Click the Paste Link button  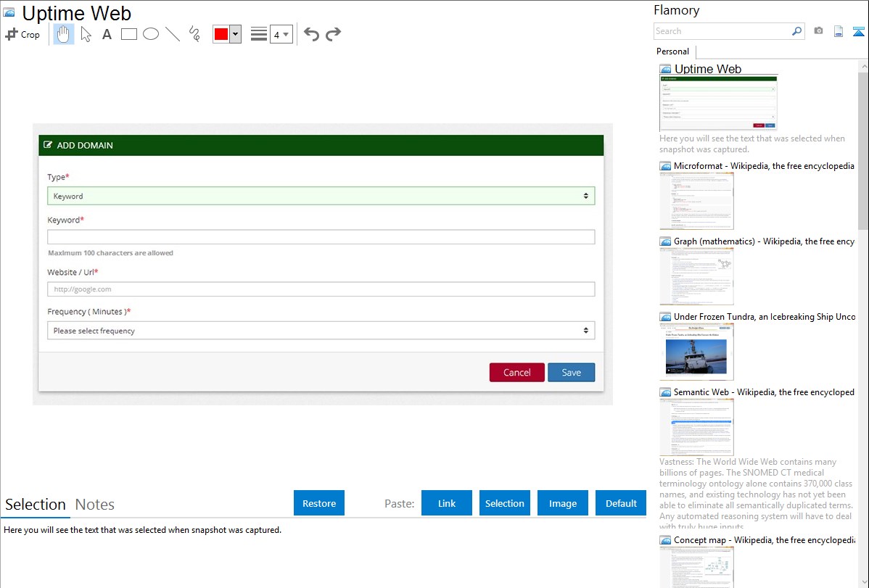click(x=447, y=503)
